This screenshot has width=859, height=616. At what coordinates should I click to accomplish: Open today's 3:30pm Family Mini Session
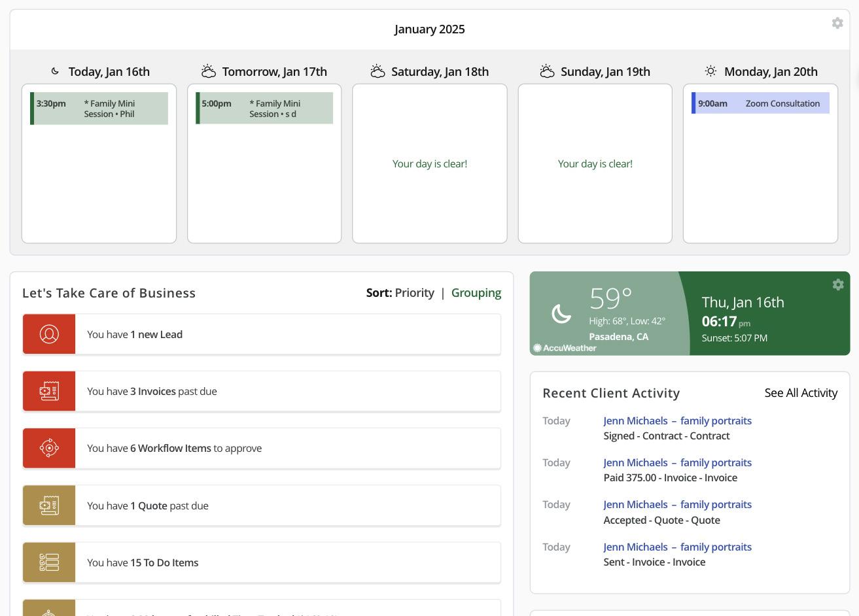pos(99,109)
